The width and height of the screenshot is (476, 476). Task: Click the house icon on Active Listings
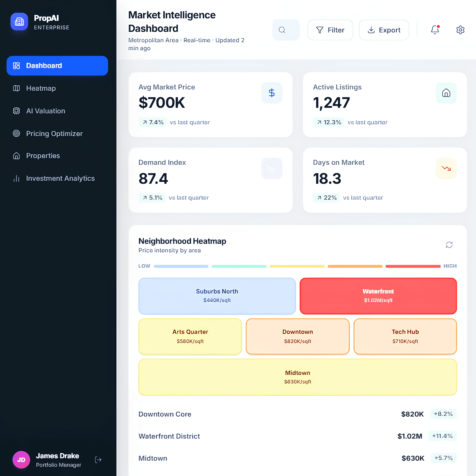(446, 93)
